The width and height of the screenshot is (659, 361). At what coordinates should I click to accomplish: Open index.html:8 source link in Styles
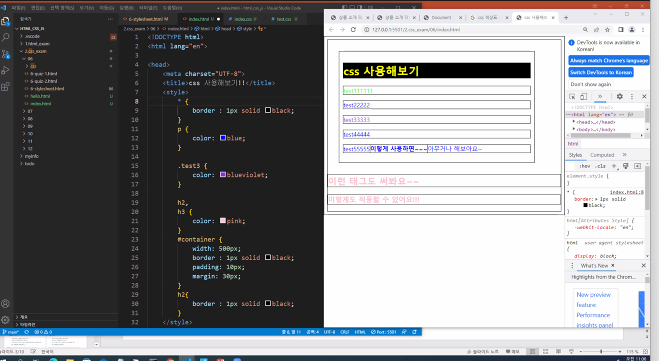pyautogui.click(x=627, y=192)
